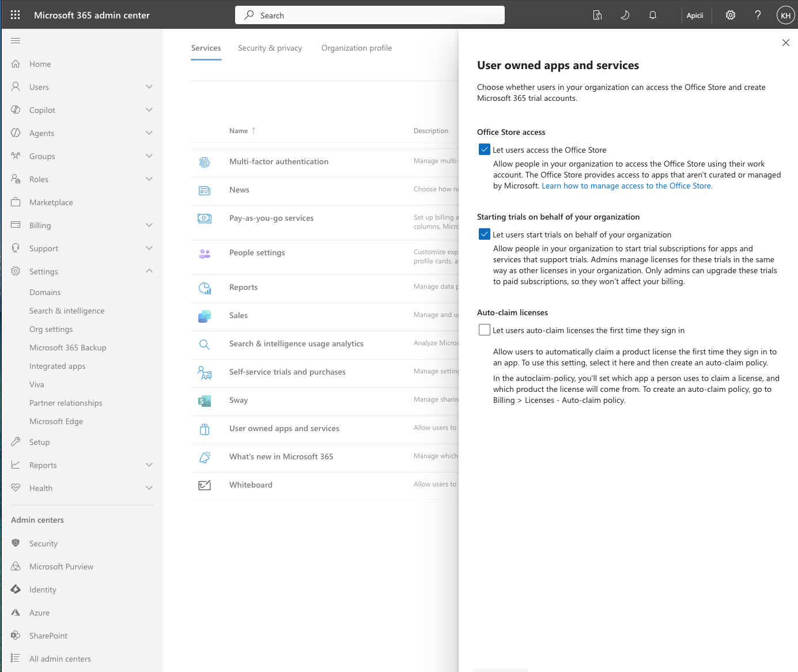Open the Whiteboard service row
The image size is (798, 672).
pos(251,485)
